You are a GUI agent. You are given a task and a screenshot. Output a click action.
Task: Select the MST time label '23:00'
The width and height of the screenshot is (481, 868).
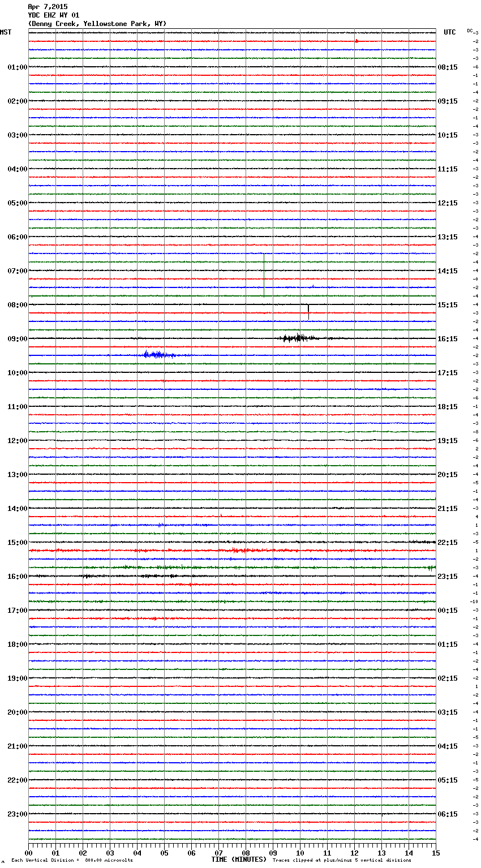pyautogui.click(x=18, y=814)
